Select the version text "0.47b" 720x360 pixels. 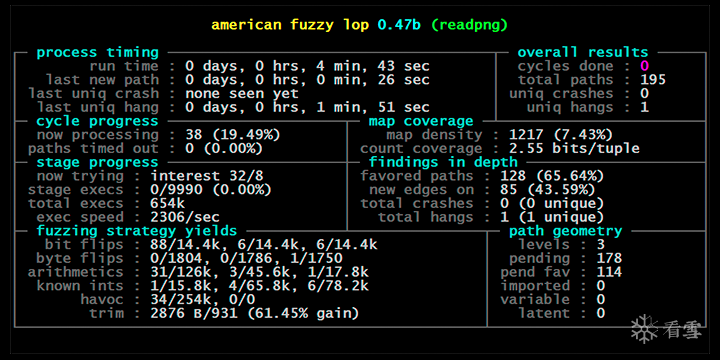click(x=399, y=24)
